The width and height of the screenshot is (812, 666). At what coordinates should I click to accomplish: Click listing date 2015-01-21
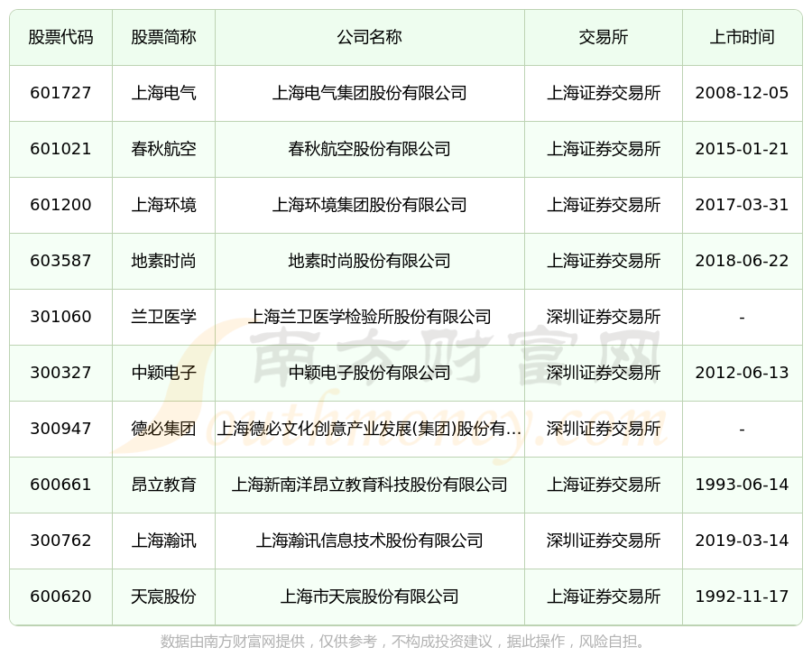743,149
